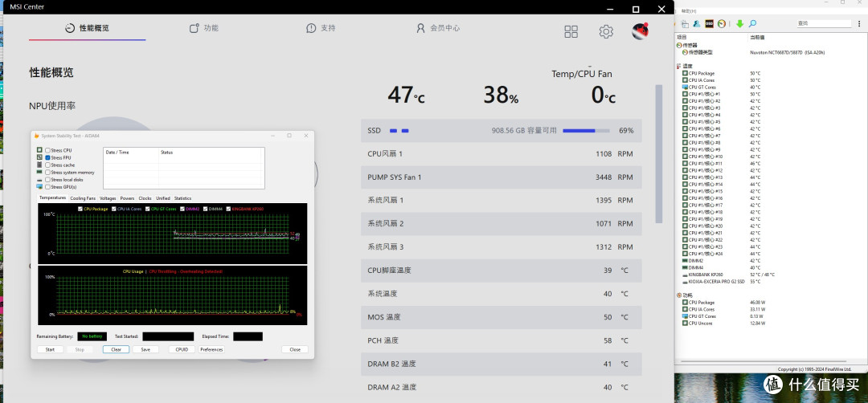Enable the Stress CPU checkbox
Image resolution: width=868 pixels, height=403 pixels.
(47, 150)
